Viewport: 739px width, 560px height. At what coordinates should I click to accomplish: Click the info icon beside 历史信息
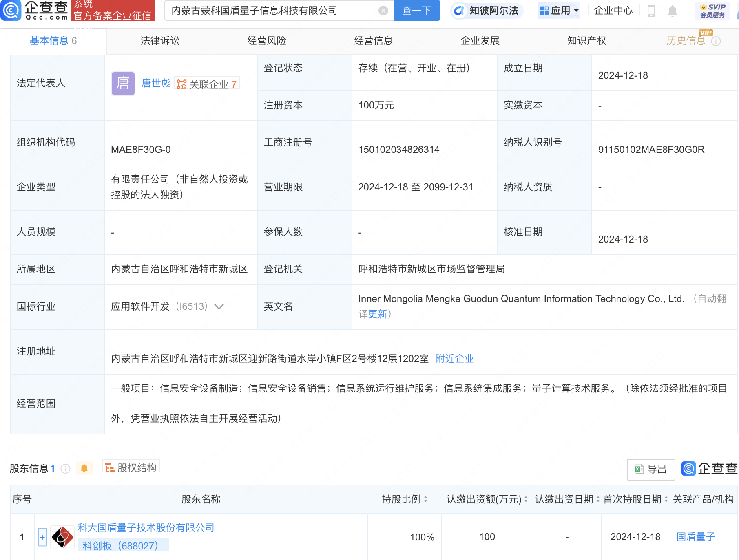716,41
